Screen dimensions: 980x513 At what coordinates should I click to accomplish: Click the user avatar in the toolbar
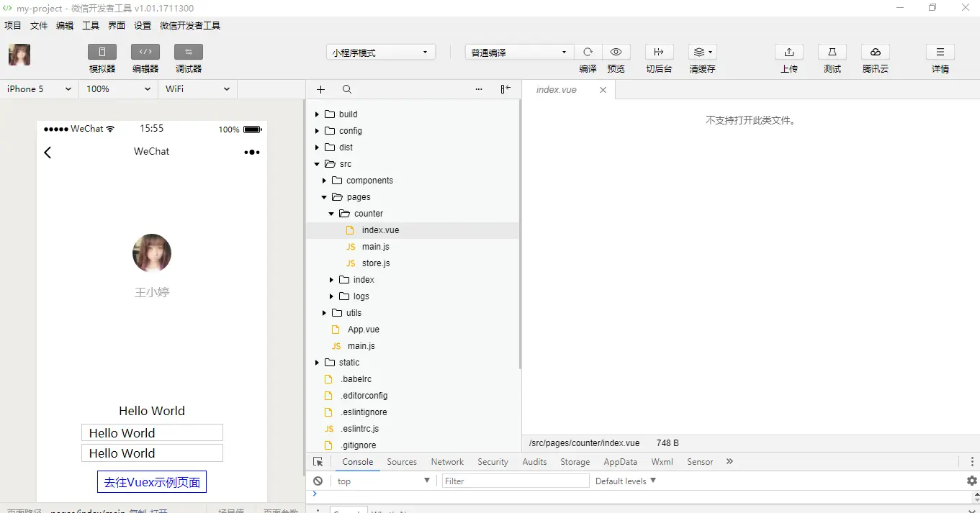19,55
